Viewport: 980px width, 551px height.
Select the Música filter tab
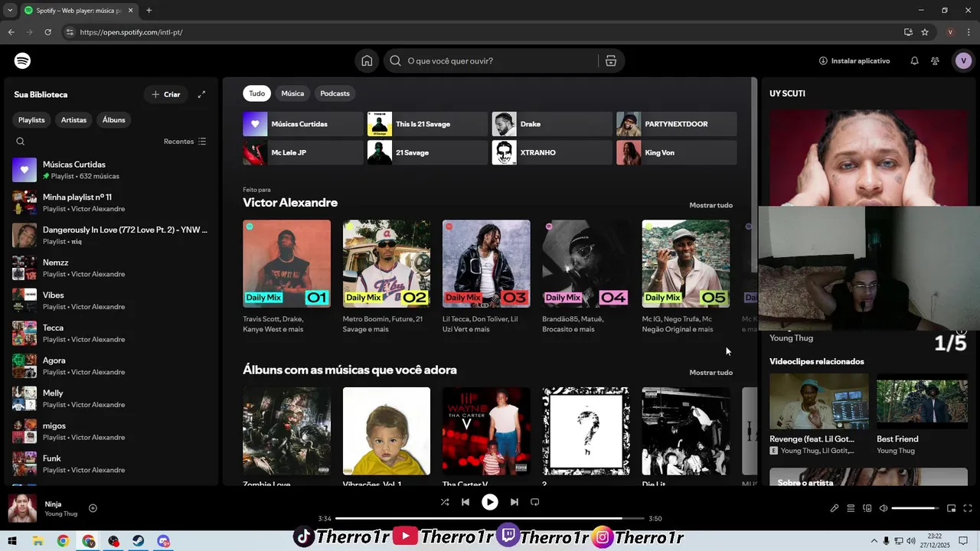pyautogui.click(x=292, y=93)
